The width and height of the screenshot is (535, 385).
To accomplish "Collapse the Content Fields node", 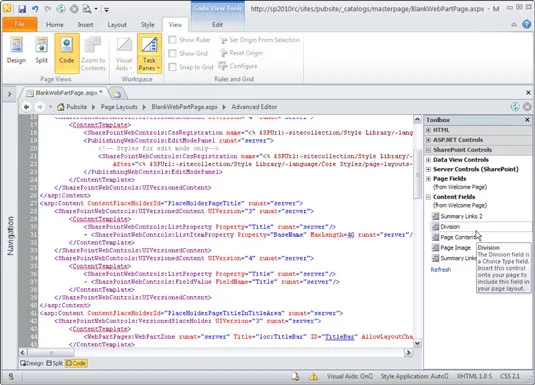I will (x=428, y=197).
